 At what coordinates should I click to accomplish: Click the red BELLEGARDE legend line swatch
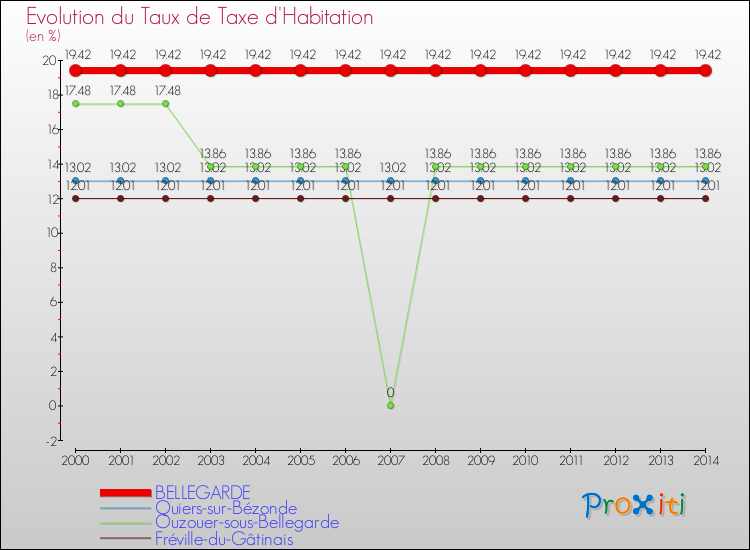[x=126, y=493]
